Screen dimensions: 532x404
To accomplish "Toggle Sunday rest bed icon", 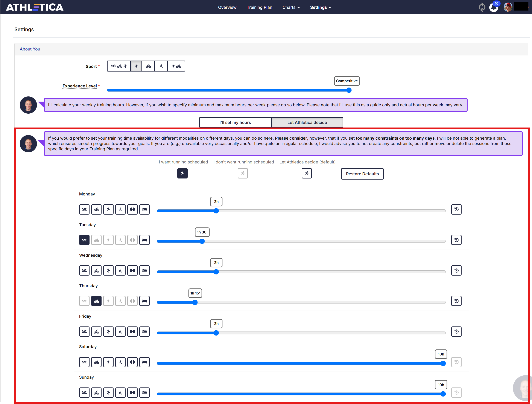I will pyautogui.click(x=144, y=393).
